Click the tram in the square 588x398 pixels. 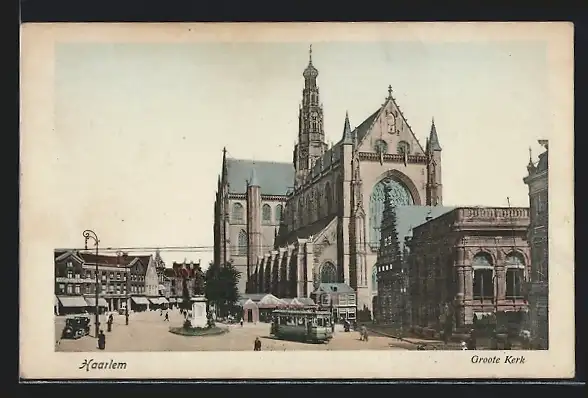302,326
